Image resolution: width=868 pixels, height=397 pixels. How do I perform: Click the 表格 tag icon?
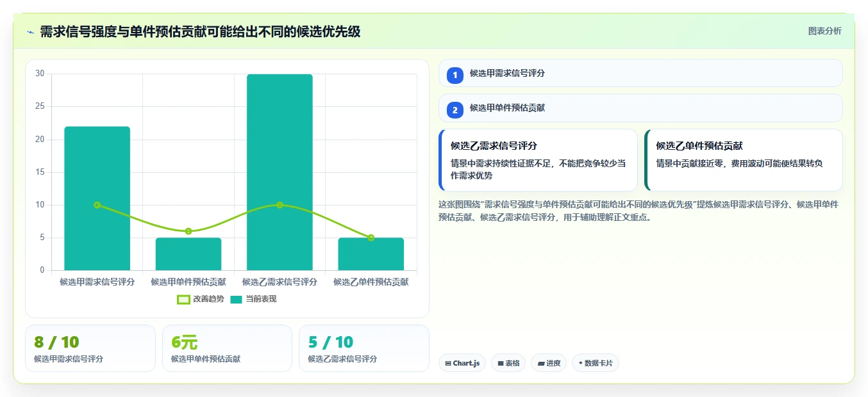tap(500, 363)
